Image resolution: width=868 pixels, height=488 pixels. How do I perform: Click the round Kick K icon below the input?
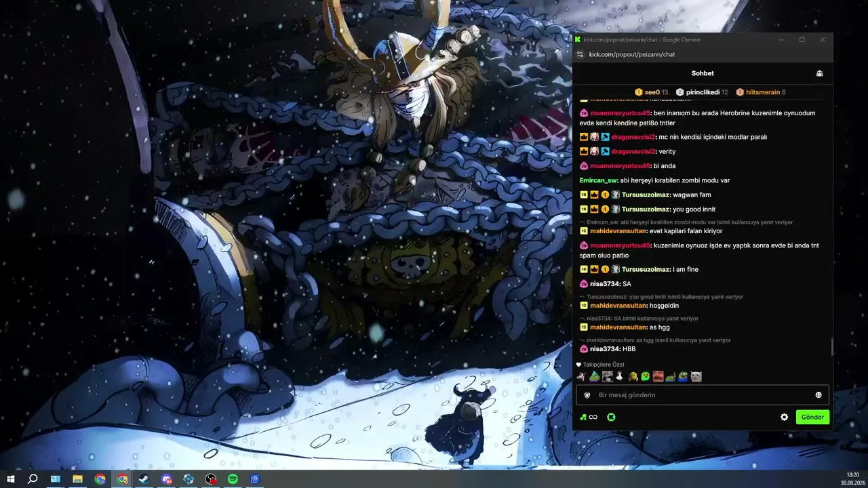pos(611,418)
